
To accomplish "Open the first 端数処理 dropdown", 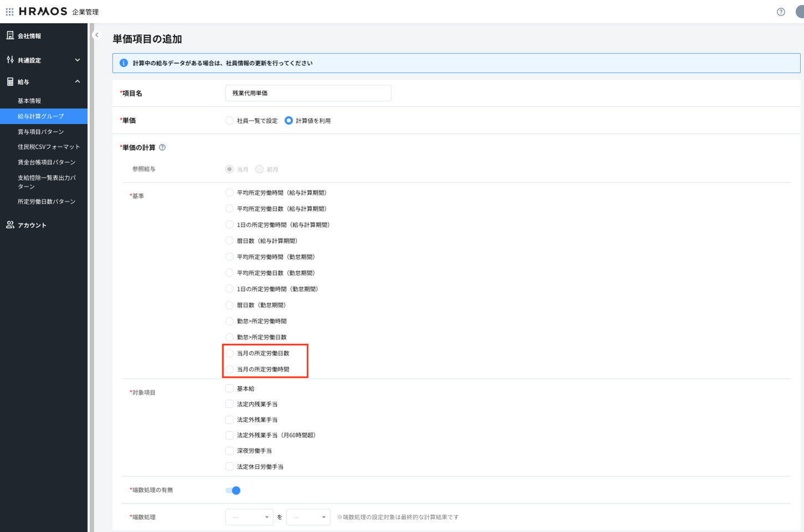I will [249, 517].
